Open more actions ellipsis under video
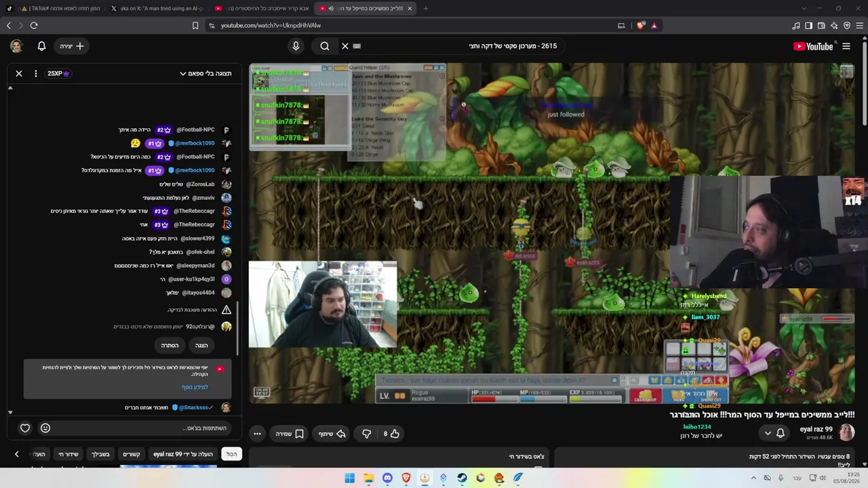The image size is (868, 488). tap(257, 434)
